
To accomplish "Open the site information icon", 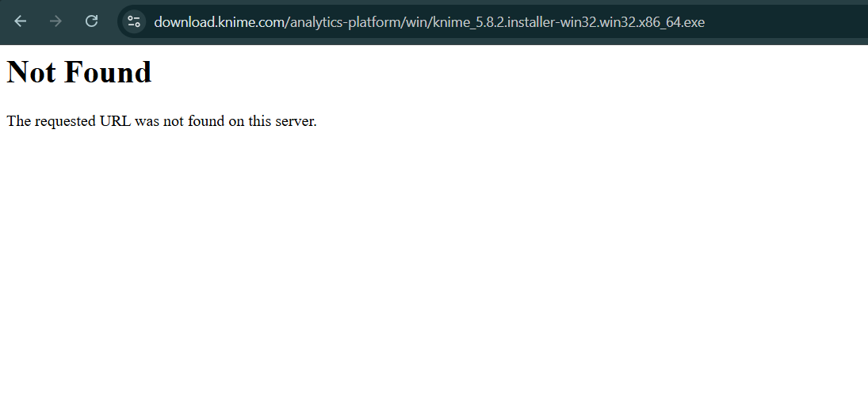I will 134,21.
